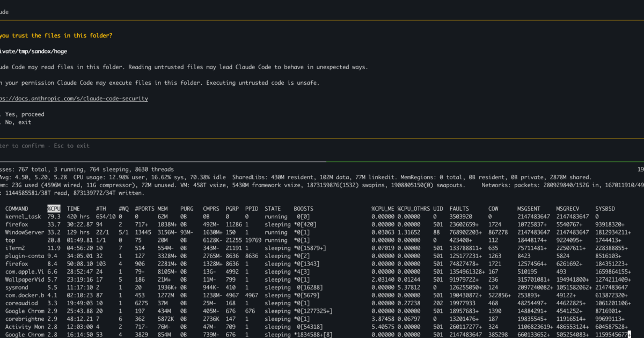Click the sysmond process name

coord(17,288)
